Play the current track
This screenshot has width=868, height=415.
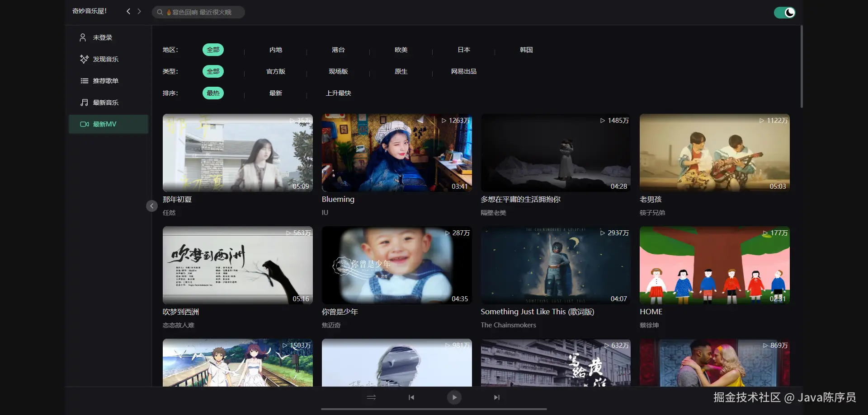tap(454, 397)
